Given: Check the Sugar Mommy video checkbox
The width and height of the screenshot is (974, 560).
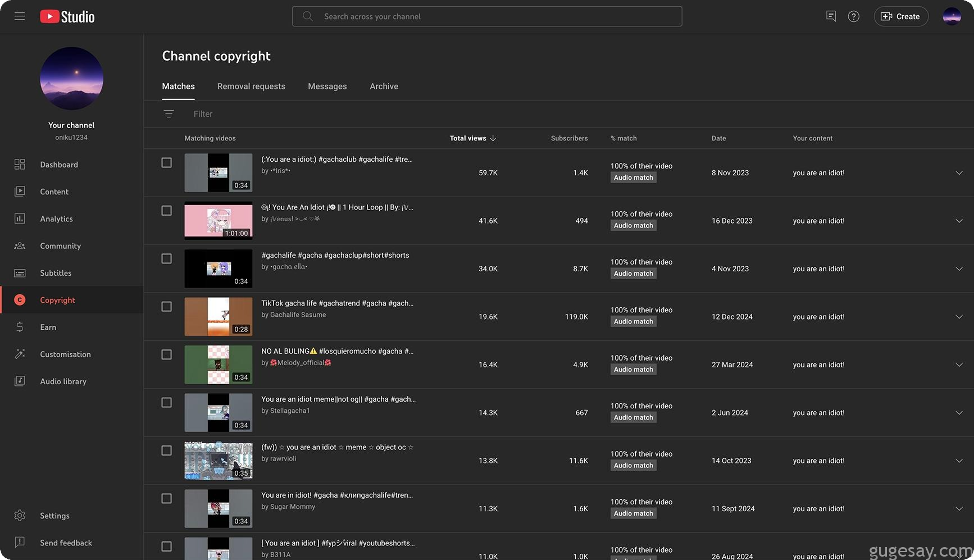Looking at the screenshot, I should click(x=167, y=499).
